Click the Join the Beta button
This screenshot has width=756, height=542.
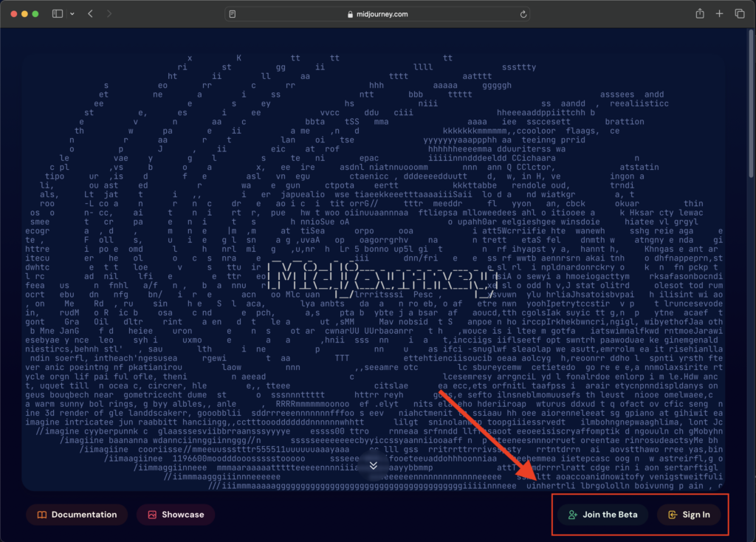pos(602,515)
